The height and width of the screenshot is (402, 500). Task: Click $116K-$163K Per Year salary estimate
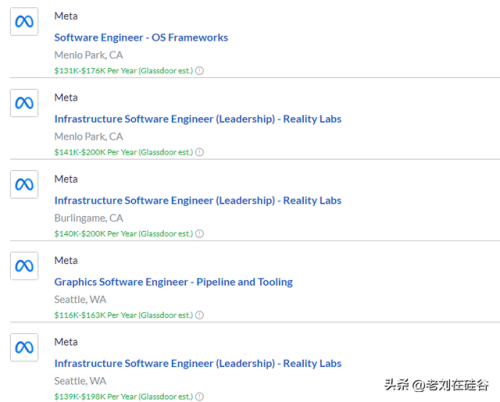(124, 315)
